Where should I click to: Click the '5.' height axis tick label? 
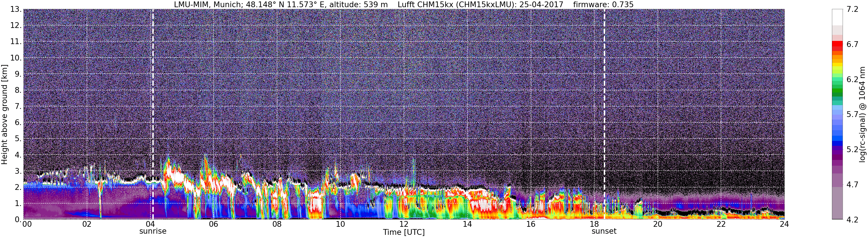(18, 138)
